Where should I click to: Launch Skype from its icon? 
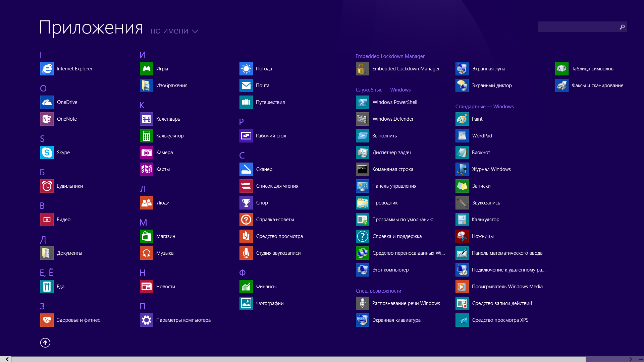47,153
